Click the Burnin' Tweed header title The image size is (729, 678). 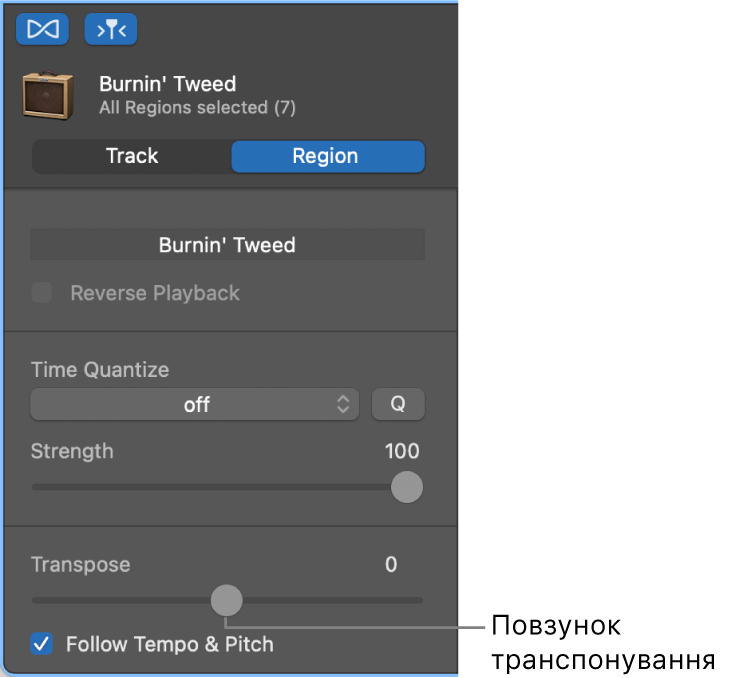tap(168, 84)
